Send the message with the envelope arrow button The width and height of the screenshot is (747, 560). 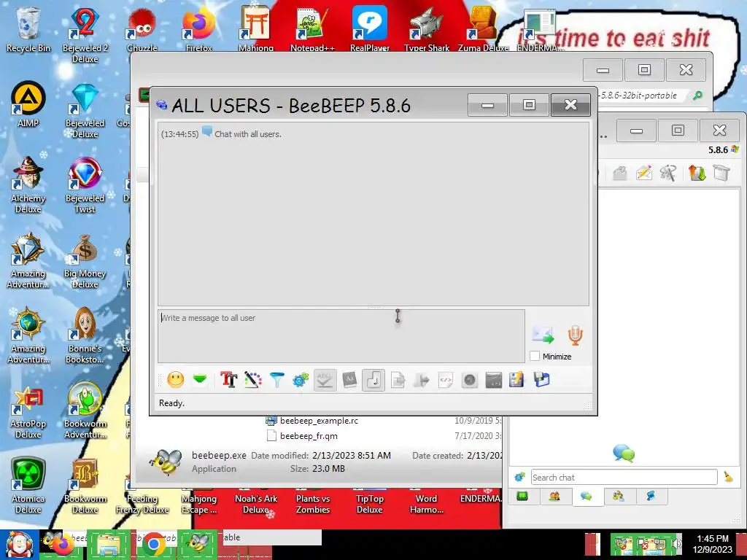[x=543, y=335]
